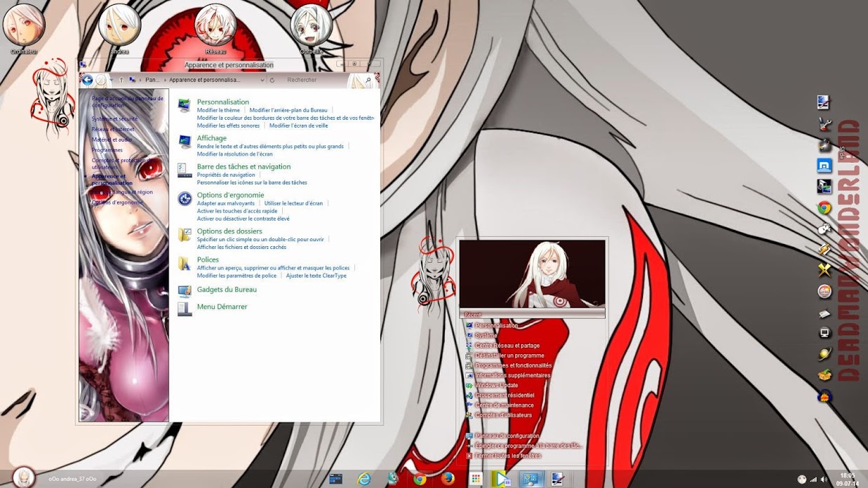This screenshot has width=868, height=488.
Task: Click Modifier l'écran de veille link
Action: (x=299, y=126)
